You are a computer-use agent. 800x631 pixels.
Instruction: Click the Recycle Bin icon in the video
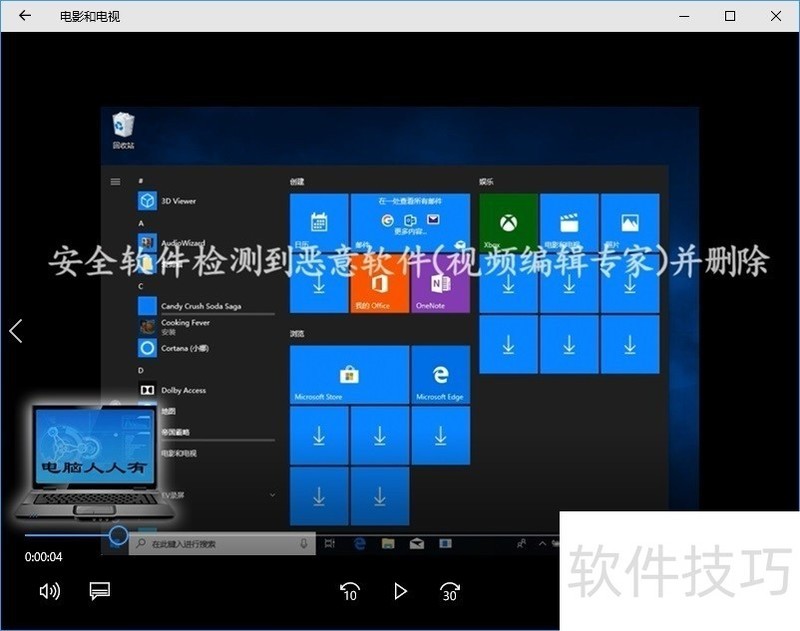point(123,131)
